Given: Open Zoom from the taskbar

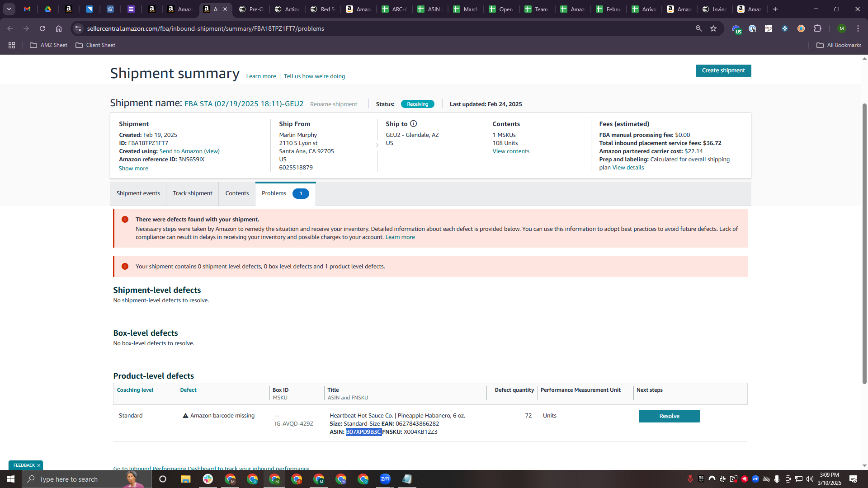Looking at the screenshot, I should click(385, 479).
